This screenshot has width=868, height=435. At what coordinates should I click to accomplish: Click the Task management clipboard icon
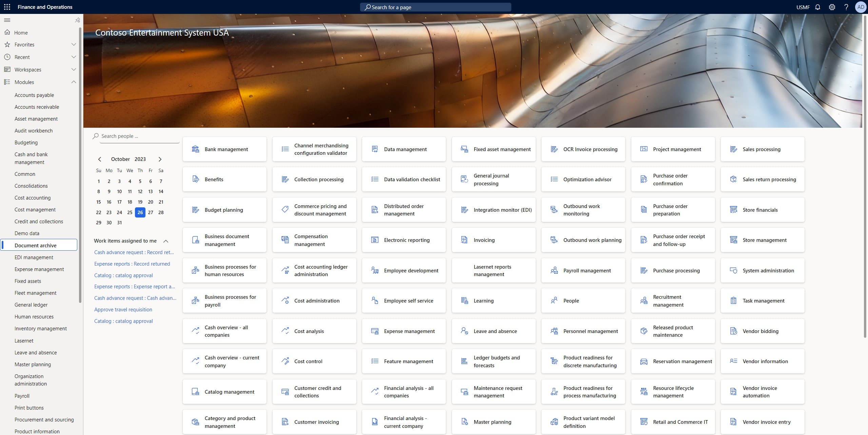pos(733,301)
